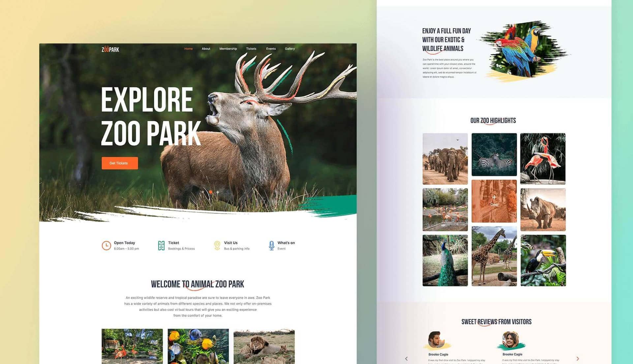The height and width of the screenshot is (364, 633).
Task: Click the 'Explore Zoo Park' hero title
Action: (151, 116)
